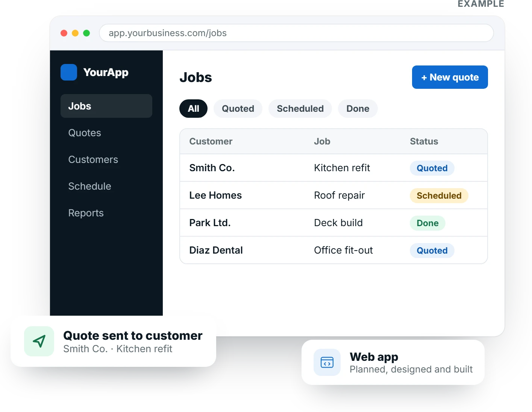532x412 pixels.
Task: Select the All filter pill
Action: (193, 109)
